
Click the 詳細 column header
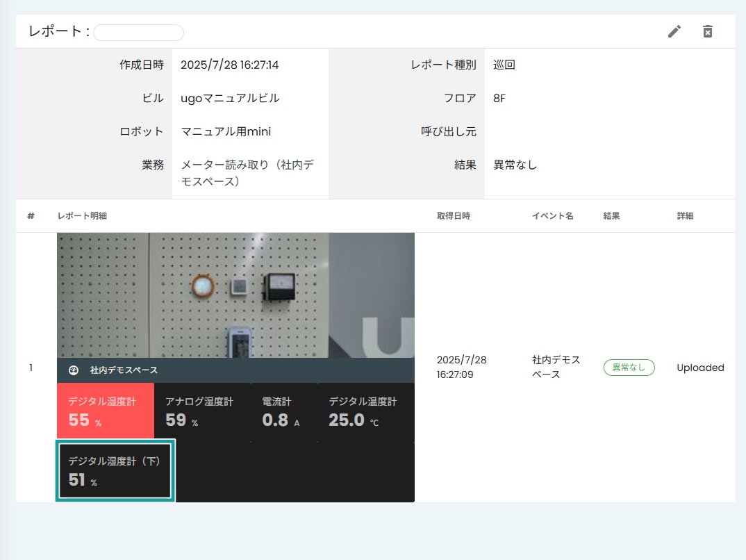685,215
